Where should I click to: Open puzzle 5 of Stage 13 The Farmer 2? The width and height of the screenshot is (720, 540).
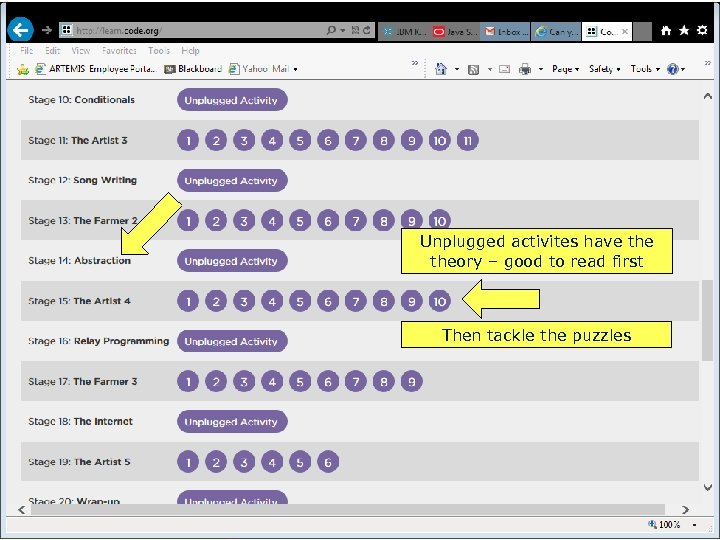click(300, 221)
